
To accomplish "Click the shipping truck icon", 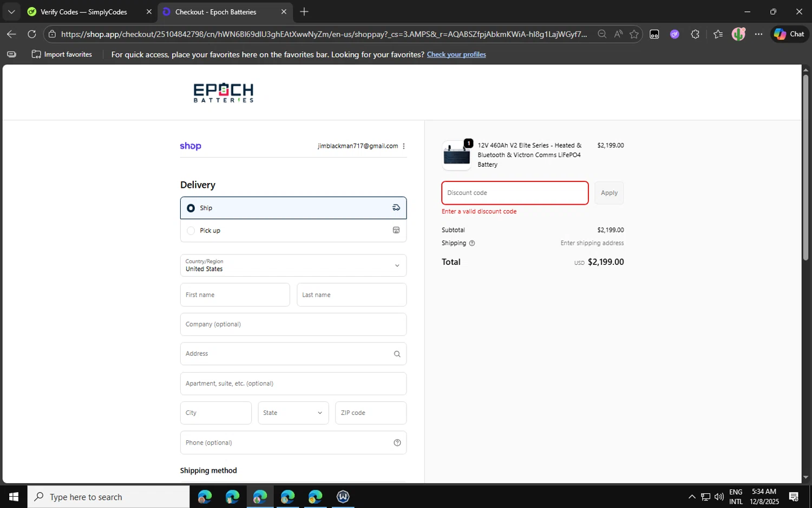I will click(x=396, y=207).
